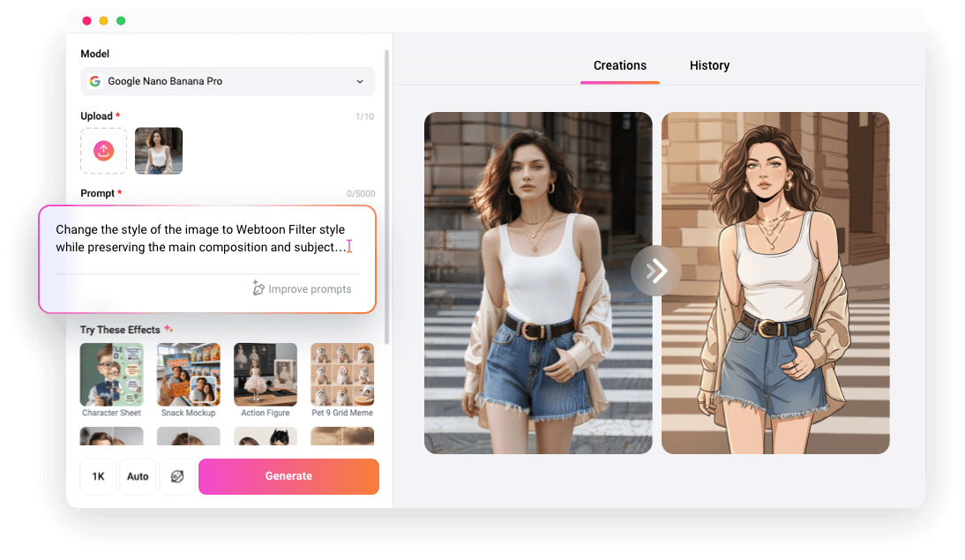Viewport: 965px width, 560px height.
Task: Click the green maximize window dot
Action: pos(121,21)
